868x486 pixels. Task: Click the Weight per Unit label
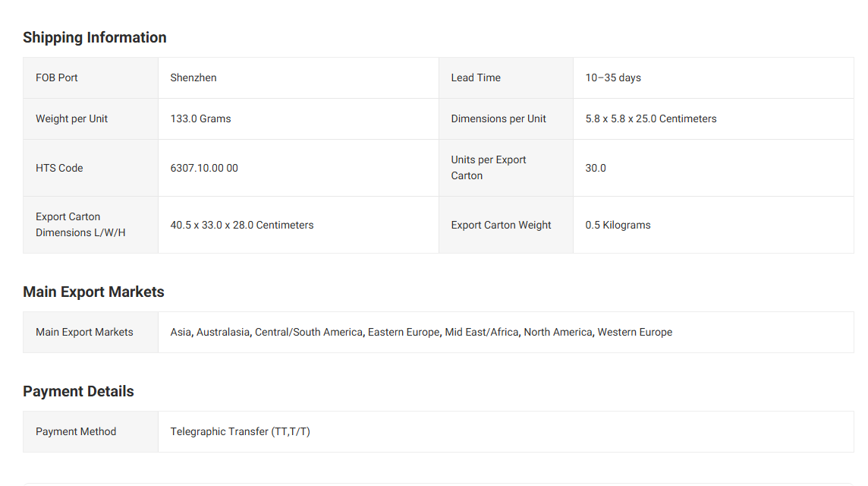point(71,118)
